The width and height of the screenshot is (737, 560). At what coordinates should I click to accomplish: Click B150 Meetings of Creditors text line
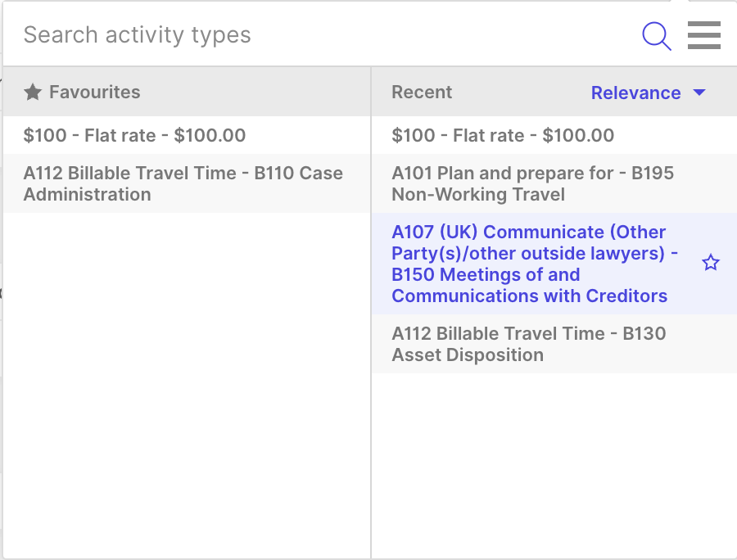[x=486, y=275]
